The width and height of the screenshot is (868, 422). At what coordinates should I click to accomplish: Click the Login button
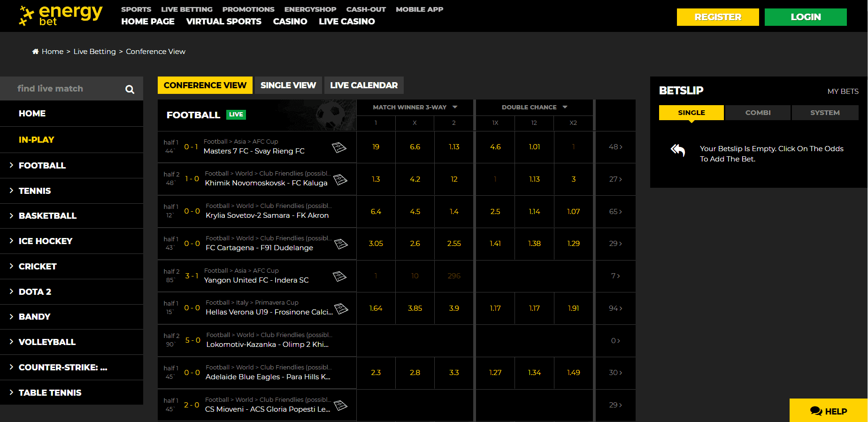(x=806, y=17)
